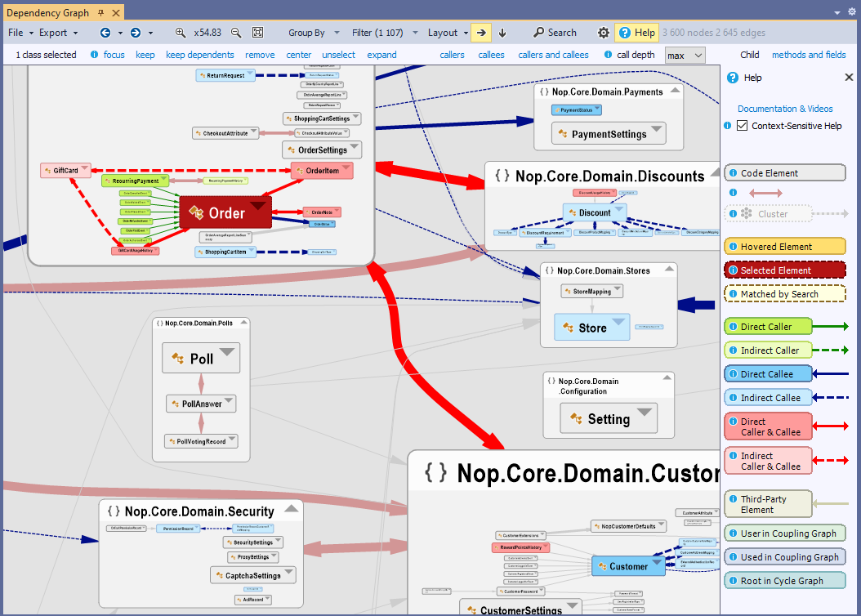Select horizontal layout right-arrow icon
Viewport: 861px width, 616px height.
pyautogui.click(x=482, y=33)
